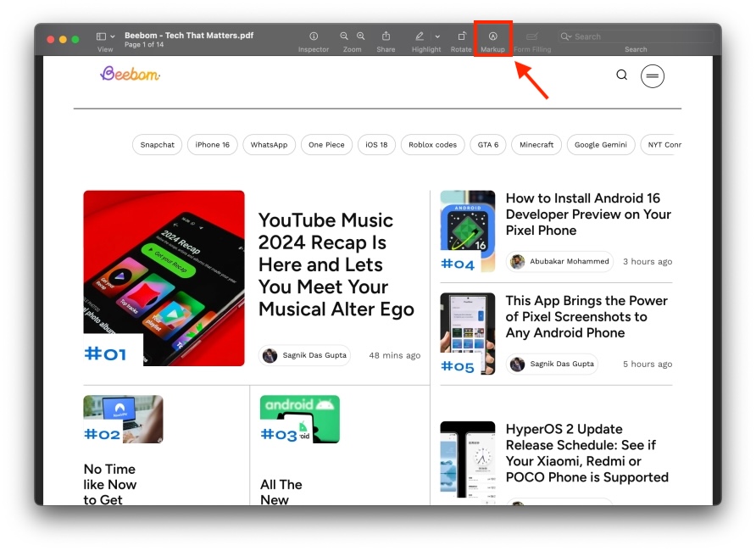Open HyperOS 2 Update Release Schedule headline
The width and height of the screenshot is (756, 551).
586,453
